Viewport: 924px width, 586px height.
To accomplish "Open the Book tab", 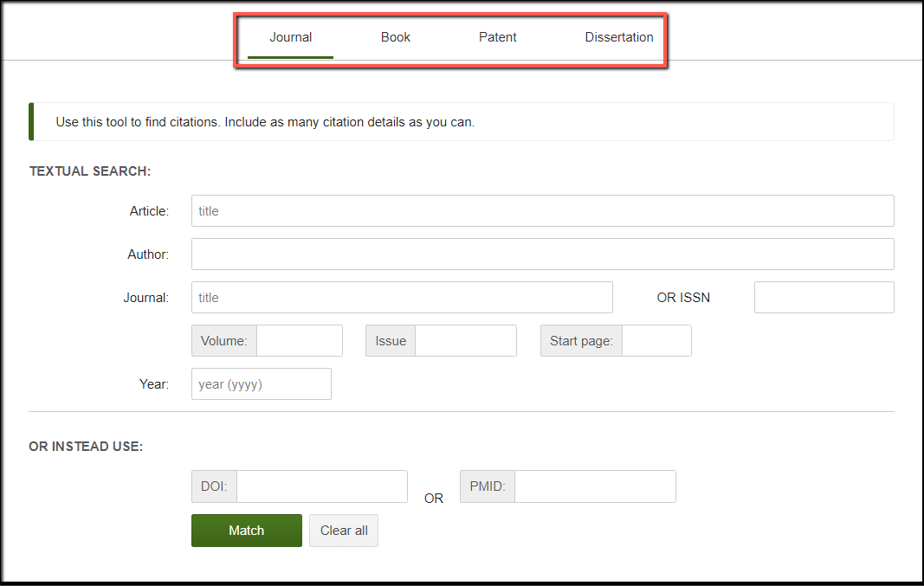I will coord(396,37).
